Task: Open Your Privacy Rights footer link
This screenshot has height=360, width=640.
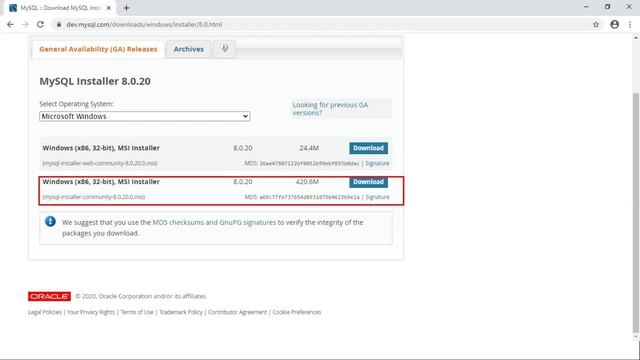Action: 91,312
